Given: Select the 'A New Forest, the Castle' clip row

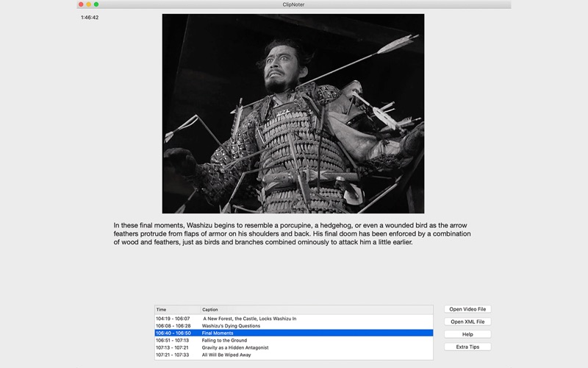Looking at the screenshot, I should [x=293, y=319].
